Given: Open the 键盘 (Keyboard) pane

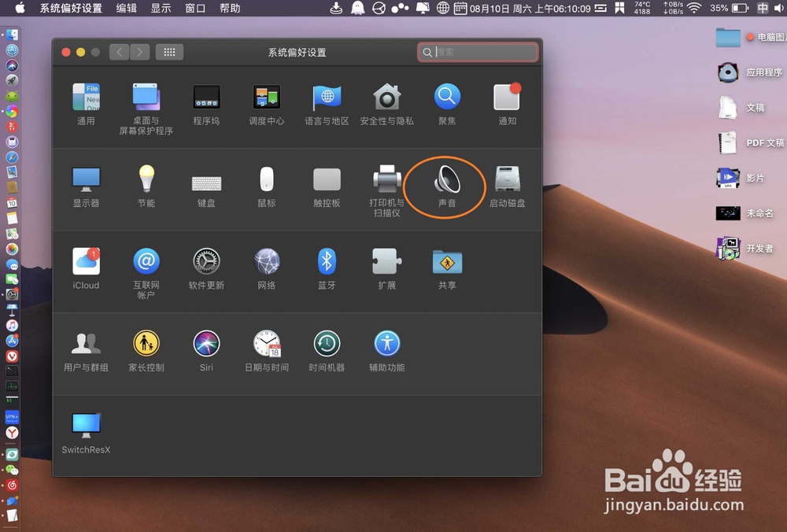Looking at the screenshot, I should (x=206, y=190).
